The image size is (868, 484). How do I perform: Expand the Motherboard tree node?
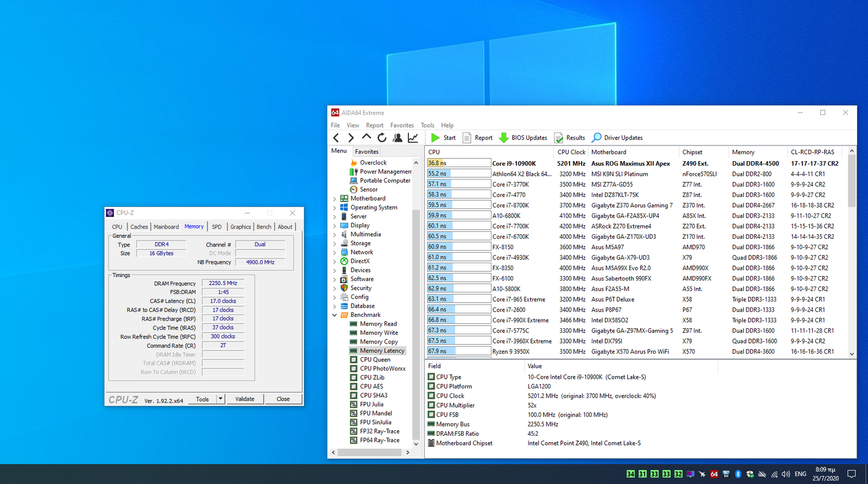pos(334,199)
